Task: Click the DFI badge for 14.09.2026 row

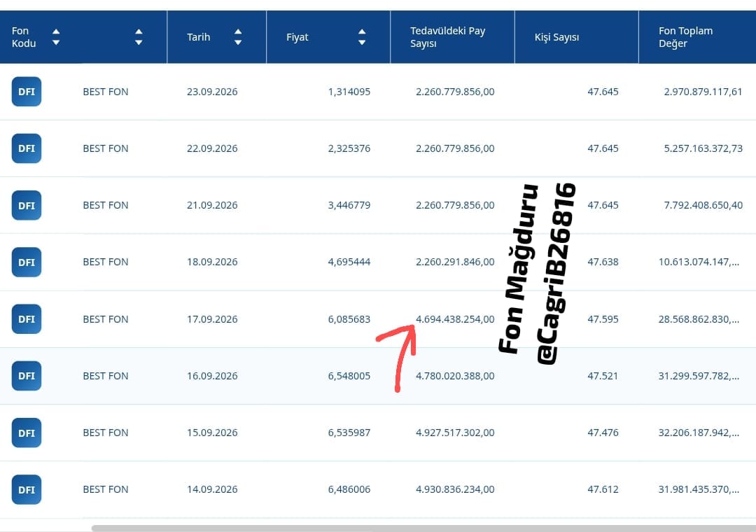Action: click(x=27, y=489)
